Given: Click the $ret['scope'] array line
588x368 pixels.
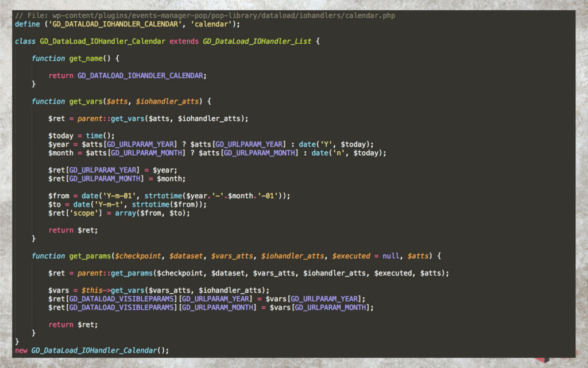Looking at the screenshot, I should 119,213.
